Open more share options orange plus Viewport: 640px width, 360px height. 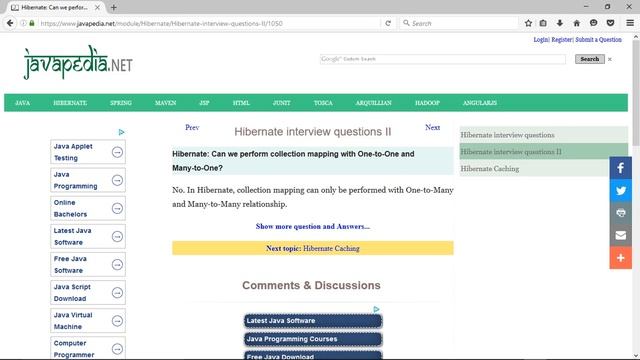point(620,258)
